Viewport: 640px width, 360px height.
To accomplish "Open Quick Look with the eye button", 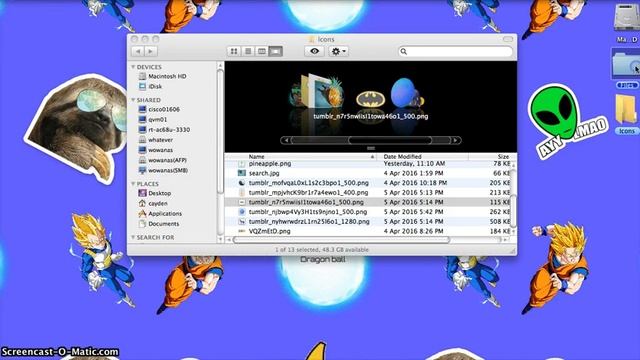I will pyautogui.click(x=314, y=51).
